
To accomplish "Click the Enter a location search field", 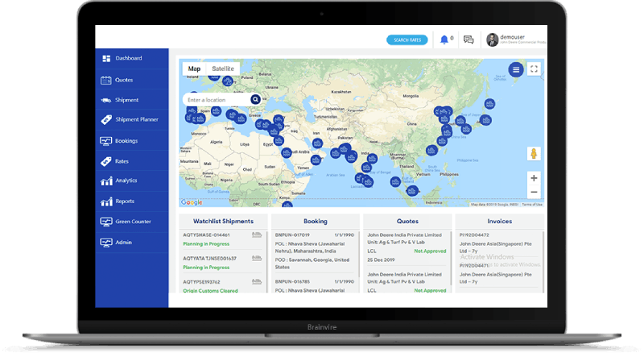I will coord(216,100).
